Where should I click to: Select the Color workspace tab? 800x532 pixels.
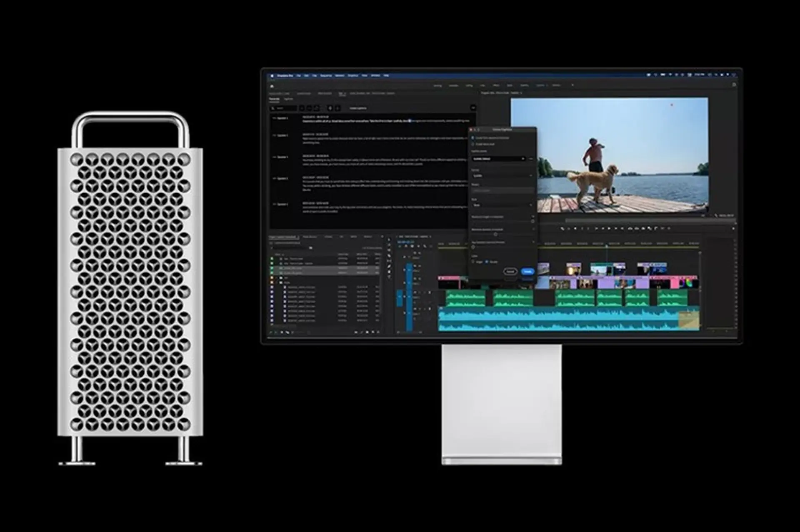(x=482, y=85)
